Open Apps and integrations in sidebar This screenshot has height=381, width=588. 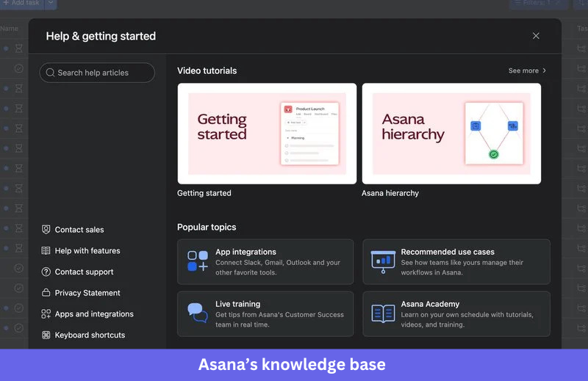pos(87,314)
